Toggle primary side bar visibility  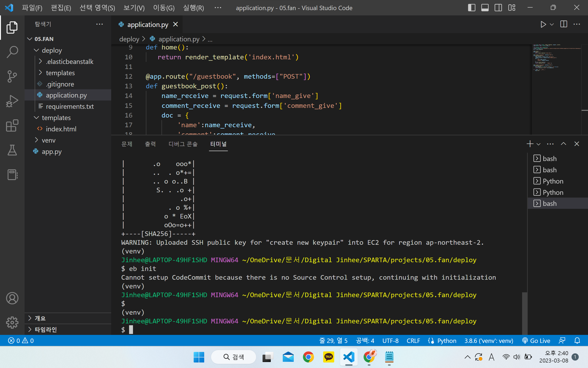coord(472,8)
